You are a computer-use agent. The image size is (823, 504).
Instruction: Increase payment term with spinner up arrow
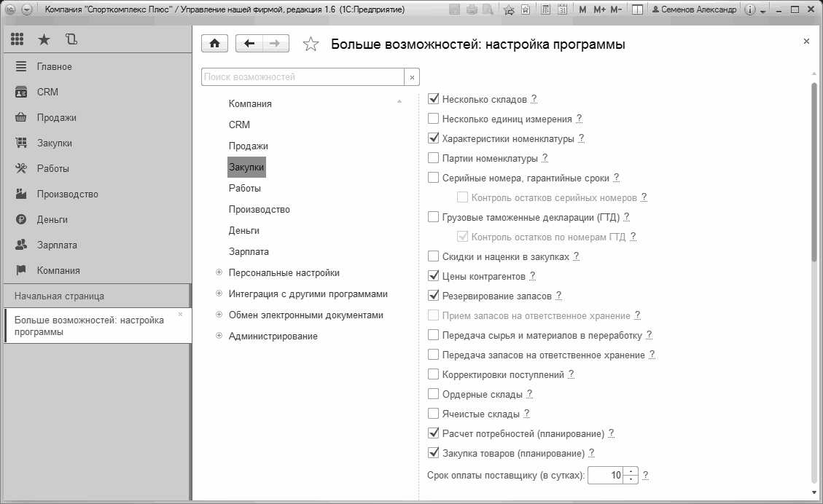point(631,471)
